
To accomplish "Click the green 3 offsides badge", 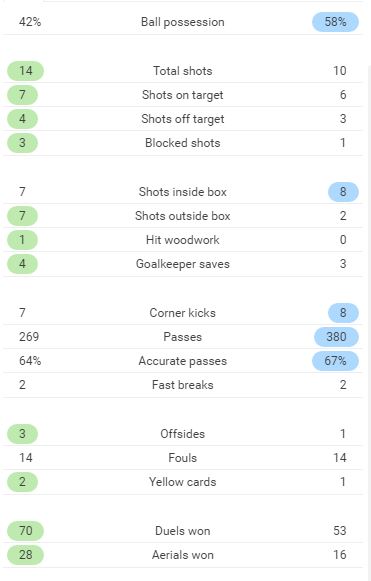I will (22, 434).
